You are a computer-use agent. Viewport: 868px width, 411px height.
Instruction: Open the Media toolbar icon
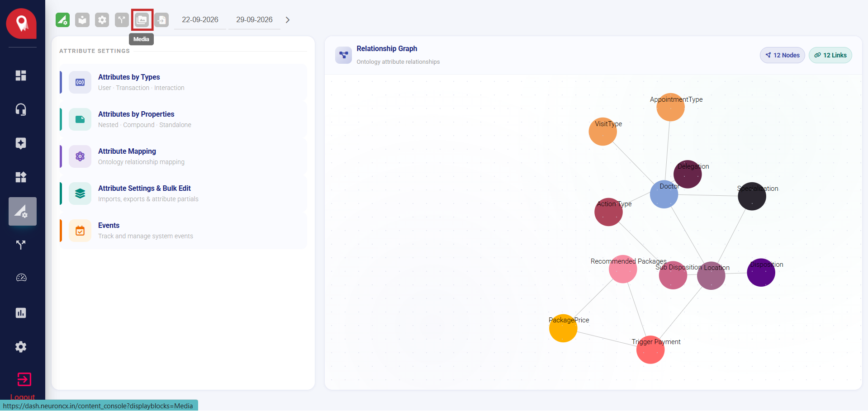142,20
